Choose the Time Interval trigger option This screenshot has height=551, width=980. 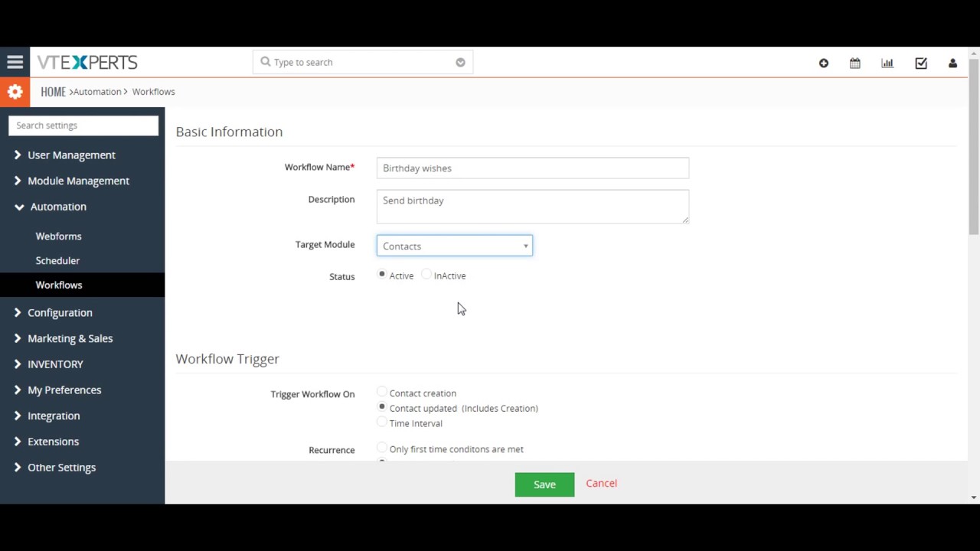point(382,422)
